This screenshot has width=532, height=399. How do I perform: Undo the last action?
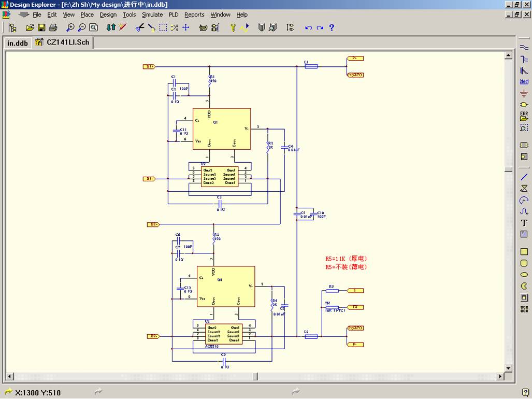(308, 28)
